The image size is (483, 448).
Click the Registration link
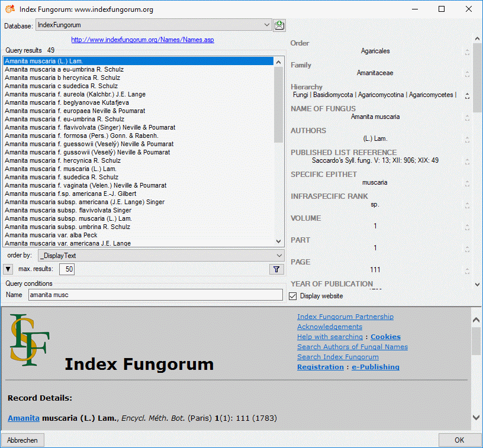click(x=320, y=367)
